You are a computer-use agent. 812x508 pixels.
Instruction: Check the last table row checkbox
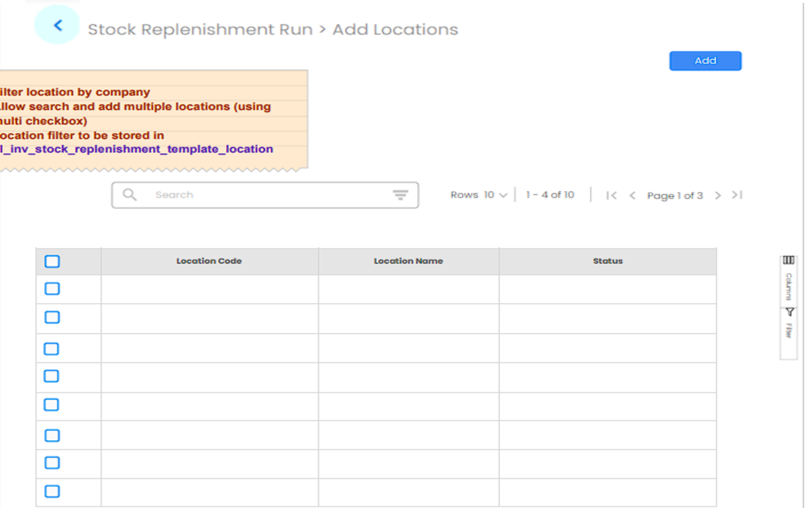tap(52, 492)
